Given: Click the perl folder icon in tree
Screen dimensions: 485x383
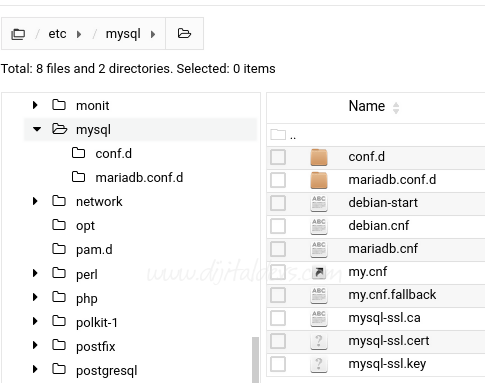Looking at the screenshot, I should (59, 273).
